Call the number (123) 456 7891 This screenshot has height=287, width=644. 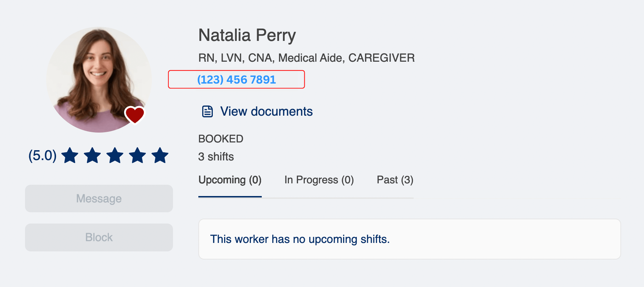pos(236,79)
